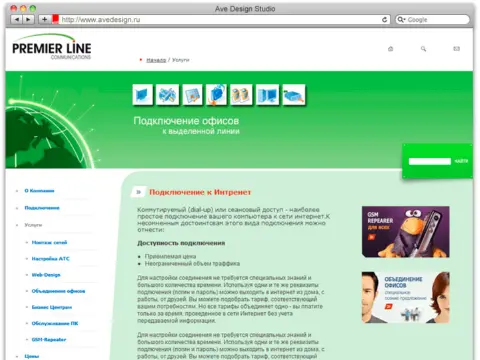The height and width of the screenshot is (360, 480).
Task: Click the green zoom window button
Action: coord(32,9)
